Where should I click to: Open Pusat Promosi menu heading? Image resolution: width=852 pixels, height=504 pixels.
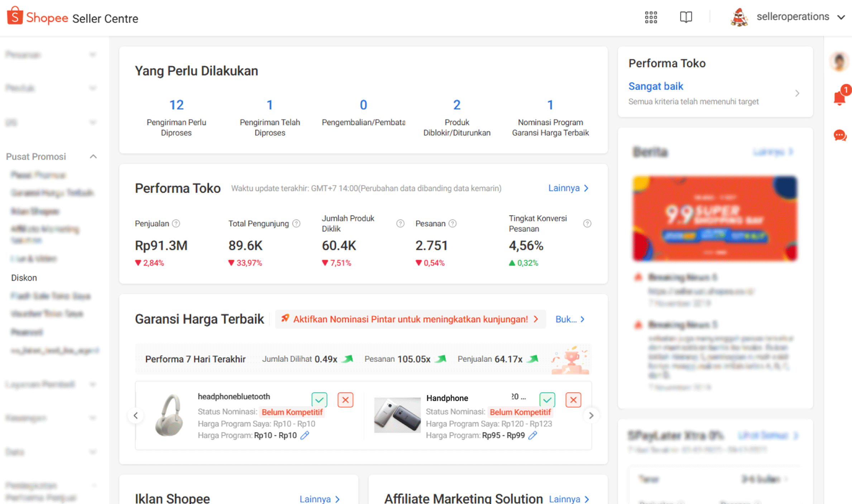point(36,157)
